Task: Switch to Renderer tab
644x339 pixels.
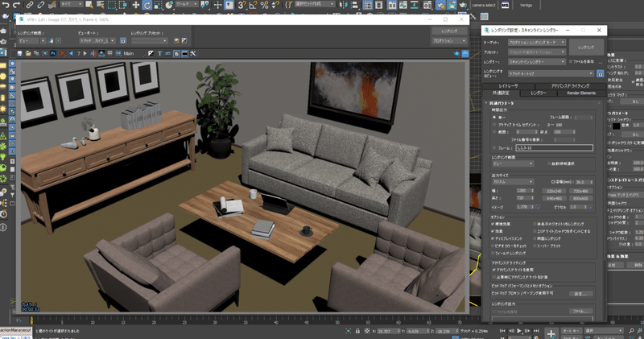Action: pyautogui.click(x=538, y=93)
